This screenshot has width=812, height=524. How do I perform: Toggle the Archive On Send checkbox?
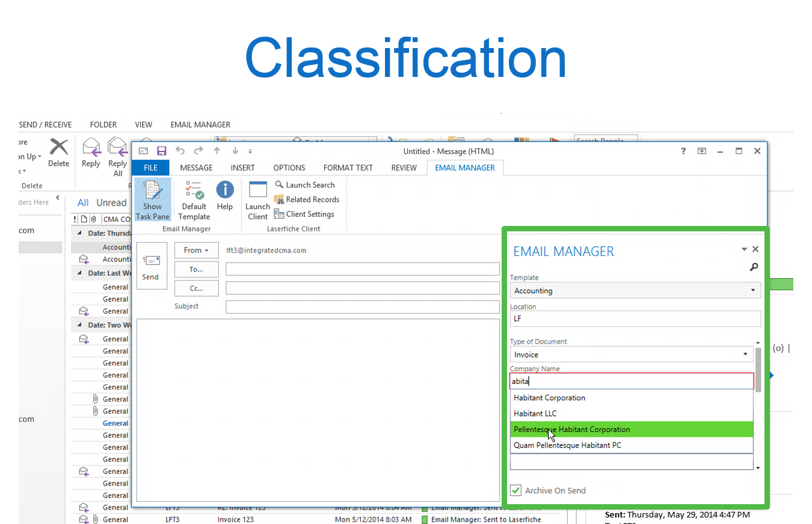pos(516,490)
